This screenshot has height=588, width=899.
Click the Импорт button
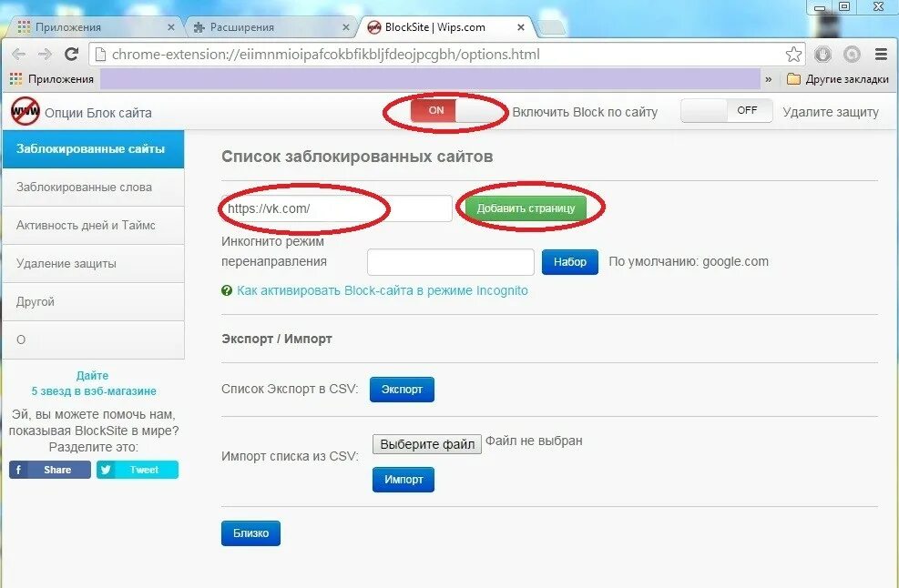[404, 480]
